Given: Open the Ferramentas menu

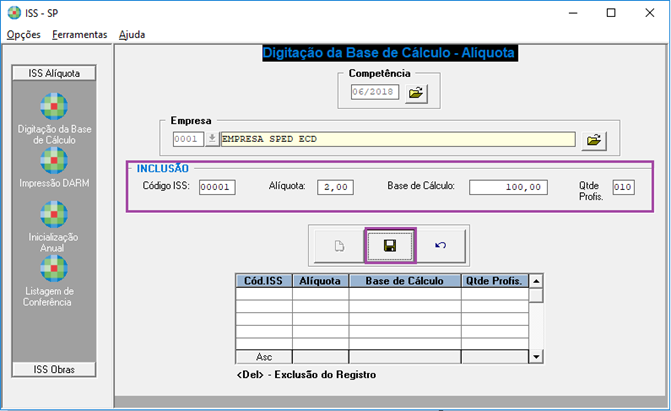Looking at the screenshot, I should pos(80,35).
